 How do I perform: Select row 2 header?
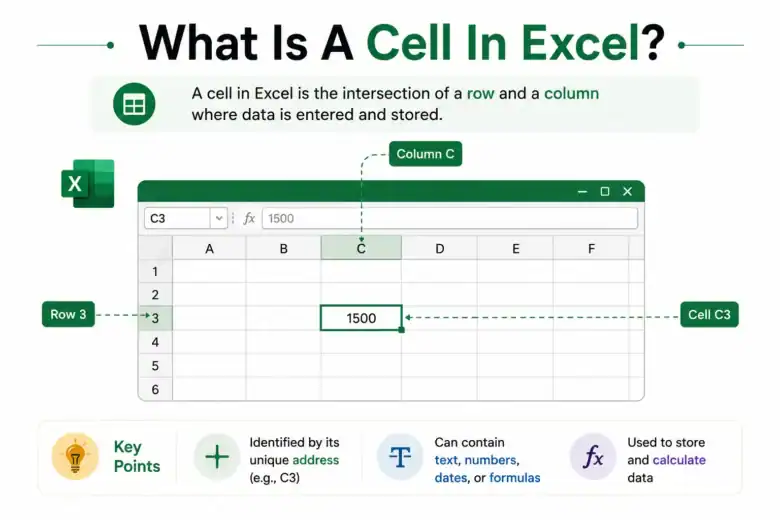155,295
